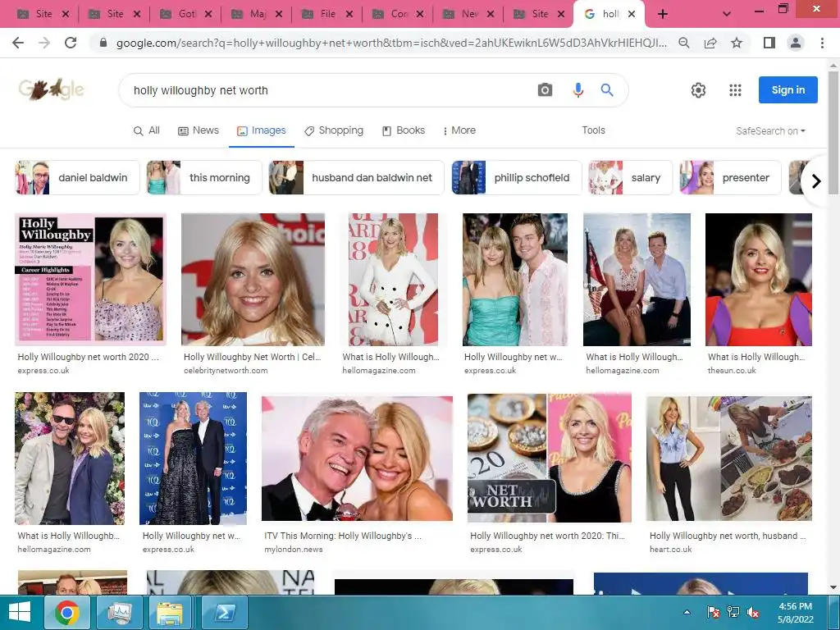840x630 pixels.
Task: Open heart.co.uk net worth husband image
Action: [729, 458]
